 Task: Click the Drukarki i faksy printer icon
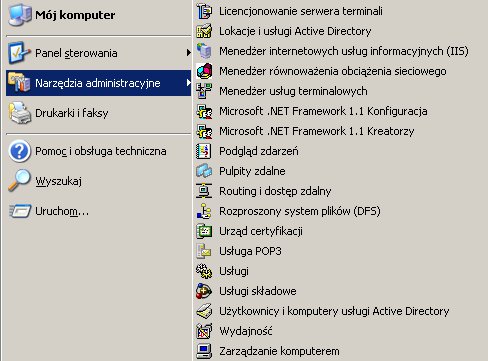click(x=20, y=113)
